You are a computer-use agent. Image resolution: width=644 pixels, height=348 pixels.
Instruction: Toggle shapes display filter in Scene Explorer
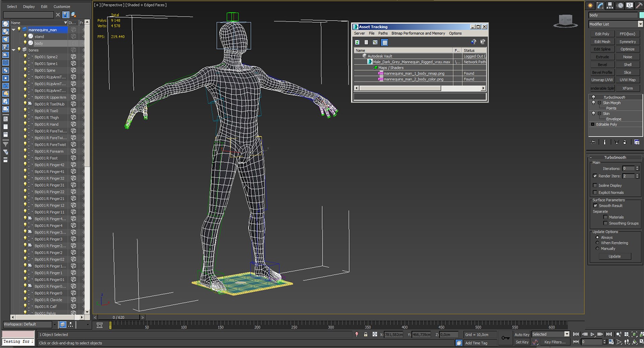pos(5,32)
